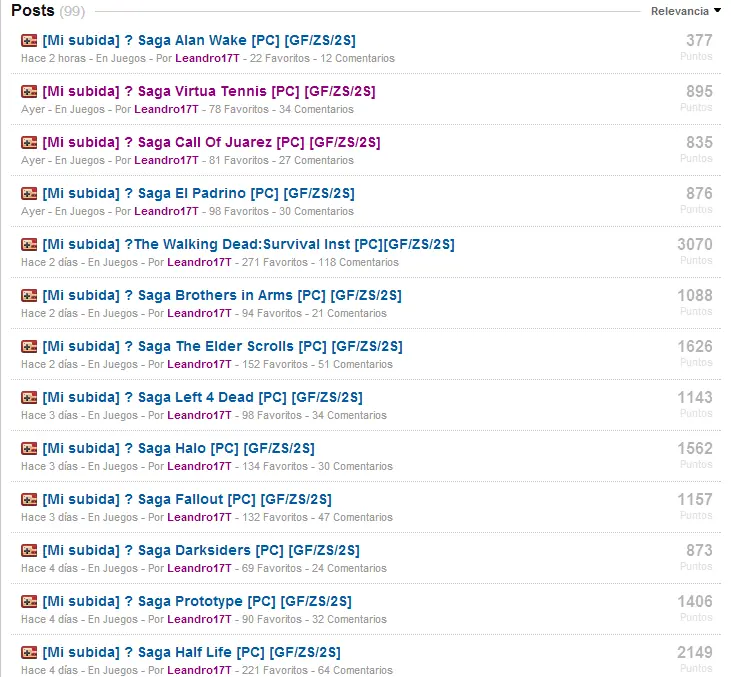Click author Leandro17T under Saga Virtua Tennis

[166, 109]
